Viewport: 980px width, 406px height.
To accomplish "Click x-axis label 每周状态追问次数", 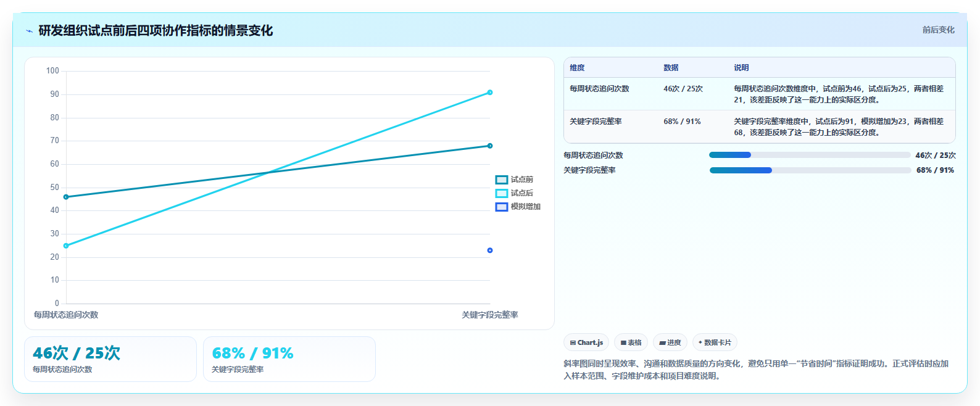I will [66, 315].
